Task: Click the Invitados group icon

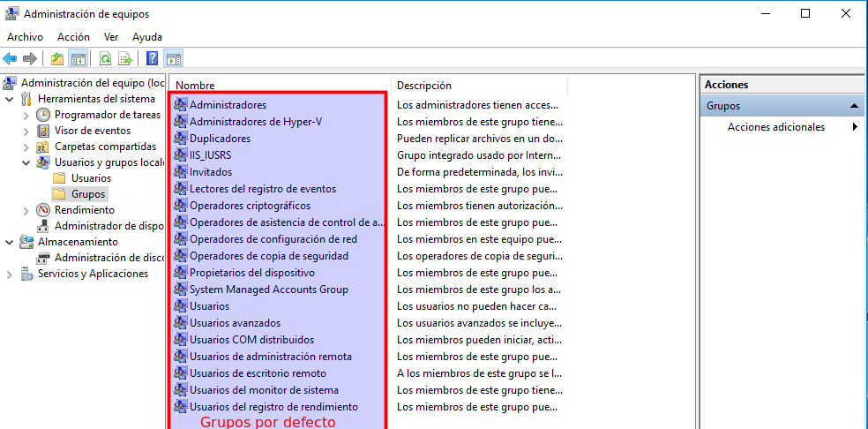Action: click(181, 172)
